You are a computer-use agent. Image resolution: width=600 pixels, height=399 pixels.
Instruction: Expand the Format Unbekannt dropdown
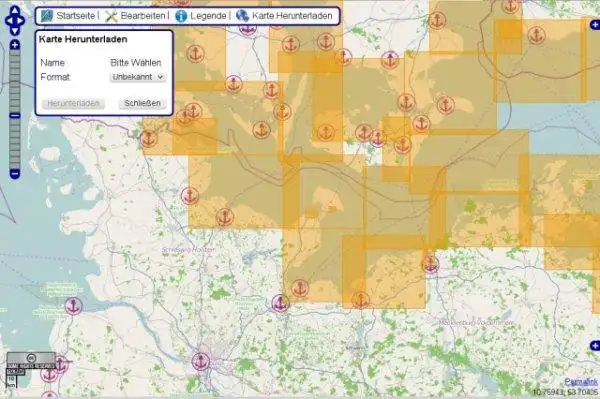pyautogui.click(x=138, y=77)
